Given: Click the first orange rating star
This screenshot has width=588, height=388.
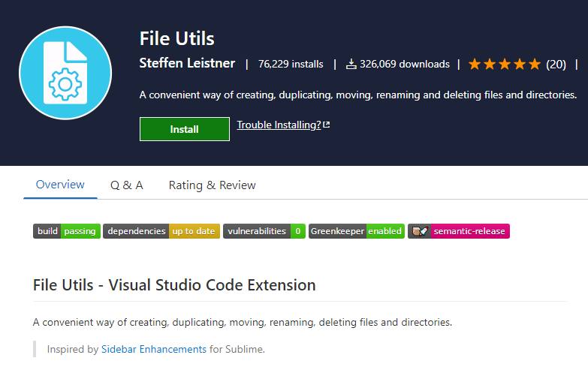Looking at the screenshot, I should pos(475,64).
